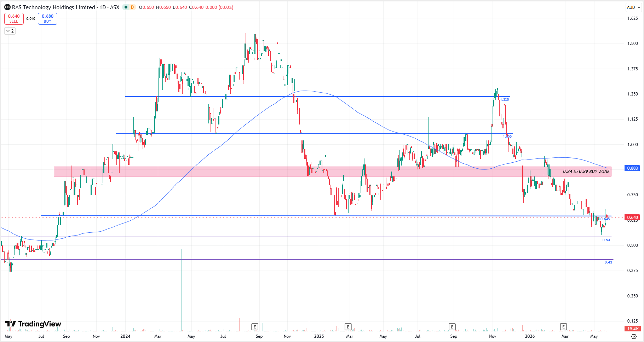The height and width of the screenshot is (342, 644).
Task: Click the 0.040 spread value
Action: tap(31, 19)
